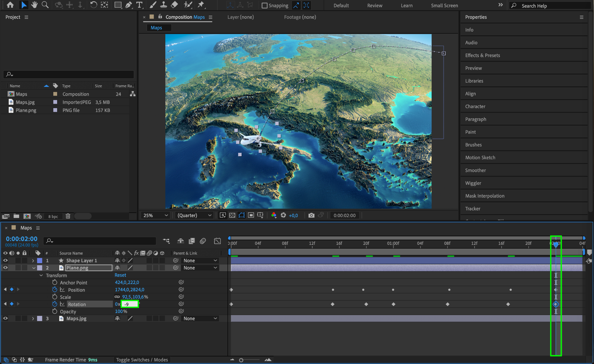Screen dimensions: 594x364
Task: Click Reset for Transform
Action: click(x=120, y=275)
